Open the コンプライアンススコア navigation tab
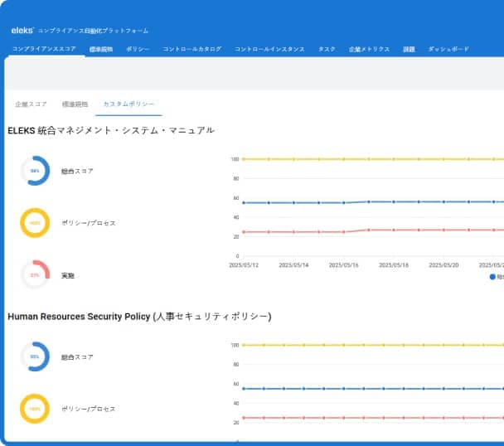Screen dimensions: 504x446 45,49
